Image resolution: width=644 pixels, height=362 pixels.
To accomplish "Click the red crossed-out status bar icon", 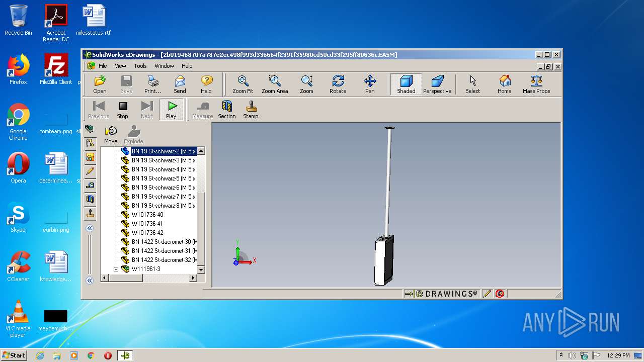I will [500, 294].
